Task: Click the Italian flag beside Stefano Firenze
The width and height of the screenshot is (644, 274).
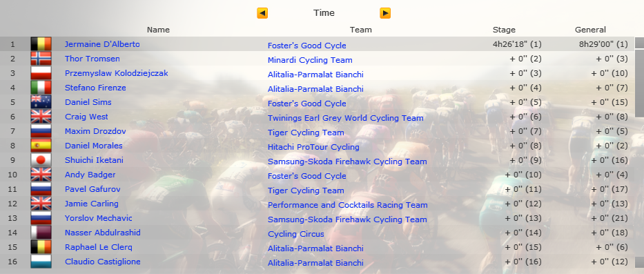Action: 41,88
